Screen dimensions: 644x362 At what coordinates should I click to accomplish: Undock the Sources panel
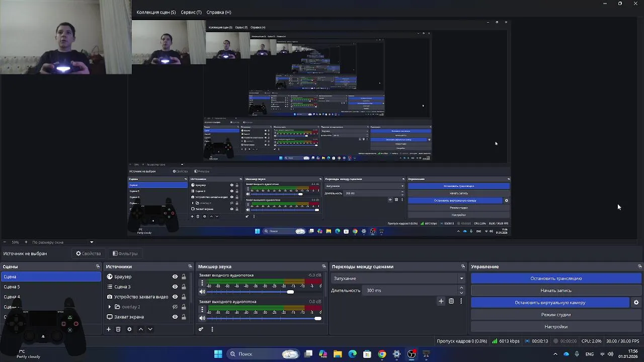(190, 266)
